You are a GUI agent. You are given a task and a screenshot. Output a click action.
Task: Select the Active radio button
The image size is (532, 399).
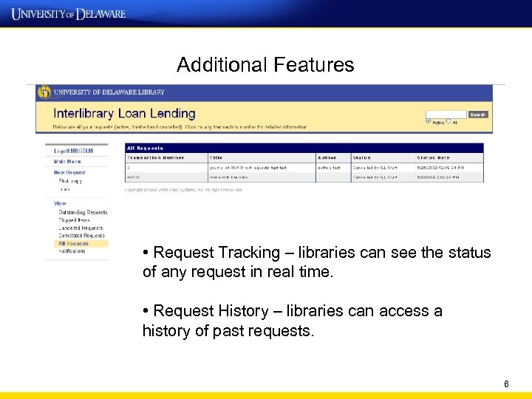[428, 121]
